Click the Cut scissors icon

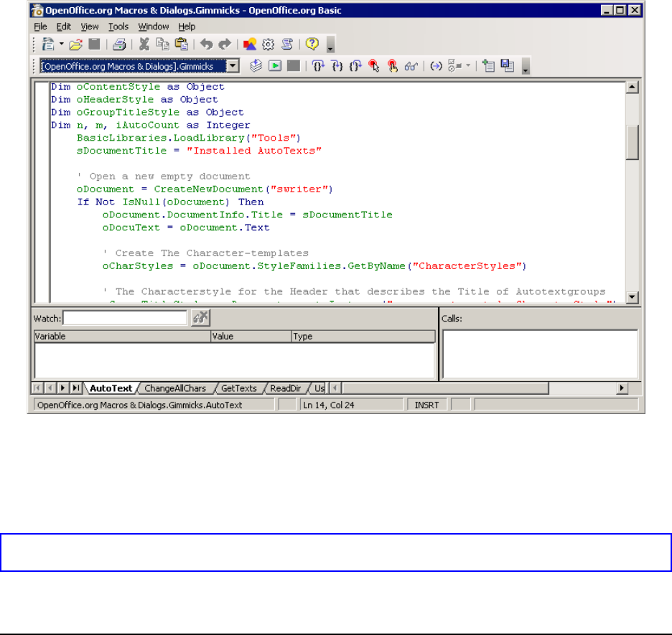(x=144, y=44)
